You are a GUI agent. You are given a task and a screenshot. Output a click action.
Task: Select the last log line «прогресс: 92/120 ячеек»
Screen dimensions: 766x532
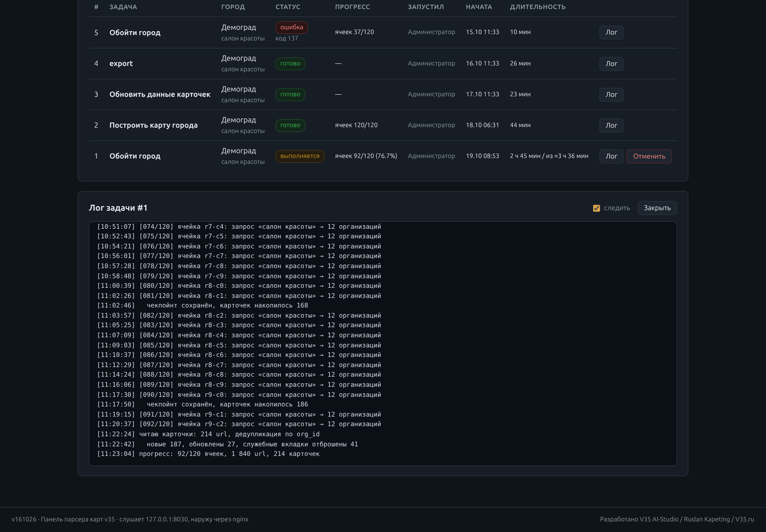208,454
